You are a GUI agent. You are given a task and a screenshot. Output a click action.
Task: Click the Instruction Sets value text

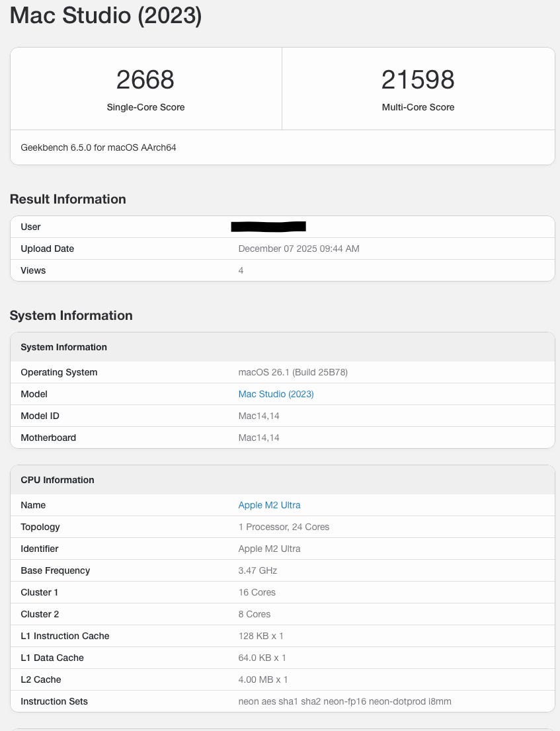pyautogui.click(x=344, y=701)
